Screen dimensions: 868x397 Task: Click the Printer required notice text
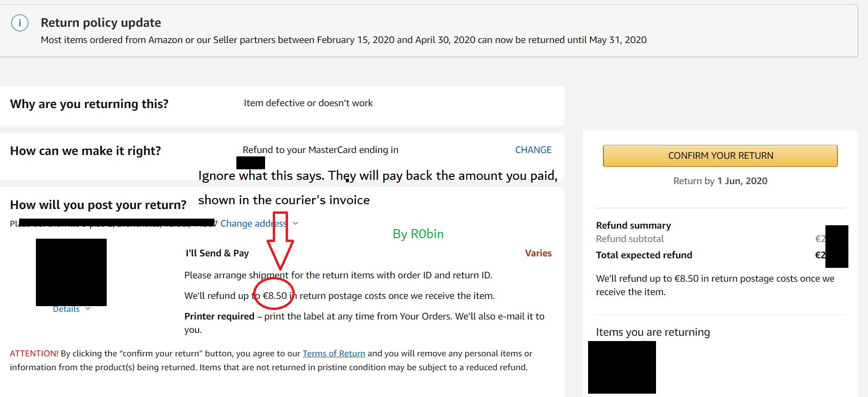coord(364,323)
